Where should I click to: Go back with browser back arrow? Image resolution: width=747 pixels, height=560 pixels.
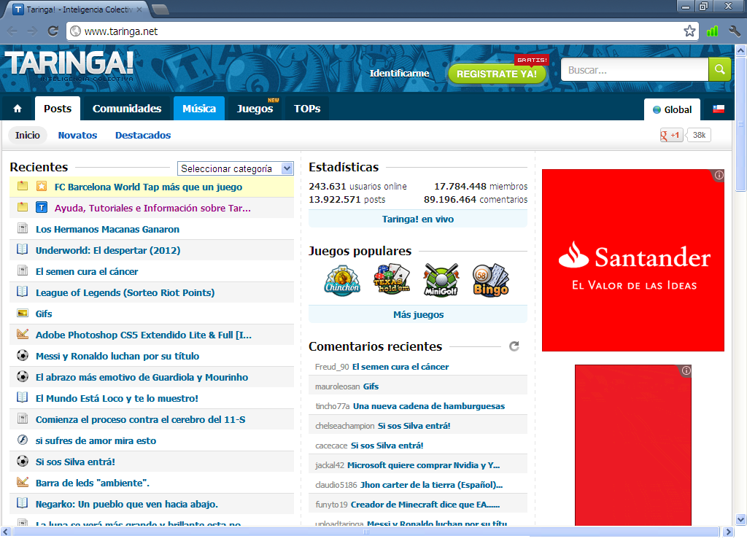point(12,31)
